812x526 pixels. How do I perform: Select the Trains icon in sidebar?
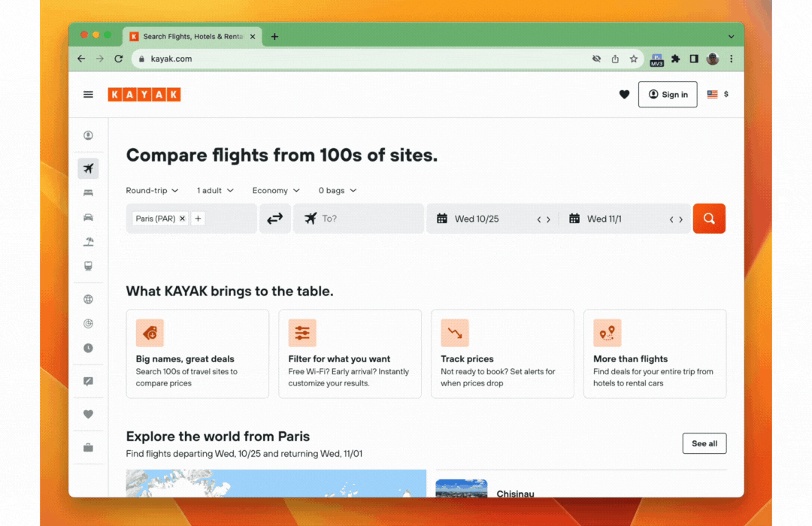coord(88,265)
